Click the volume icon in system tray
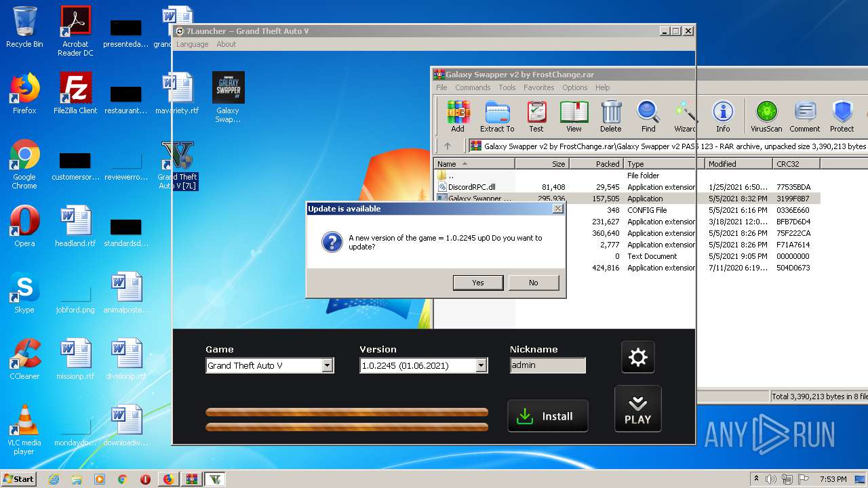868x488 pixels. 770,479
